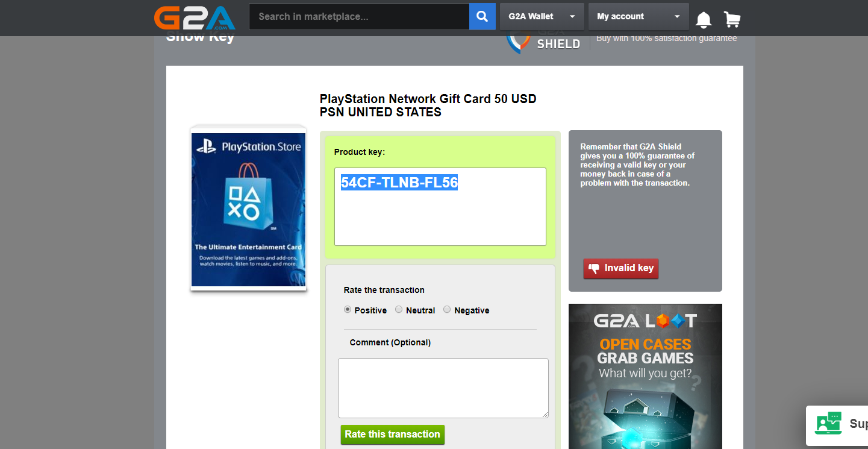Open the G2A.com logo homepage

click(x=195, y=17)
